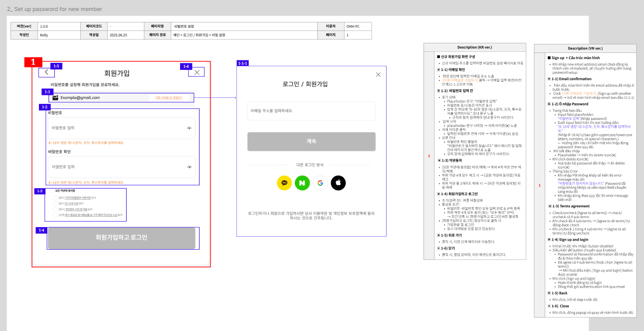Close the 로그인 / 회원가입 login popup
The height and width of the screenshot is (331, 644).
[x=378, y=75]
